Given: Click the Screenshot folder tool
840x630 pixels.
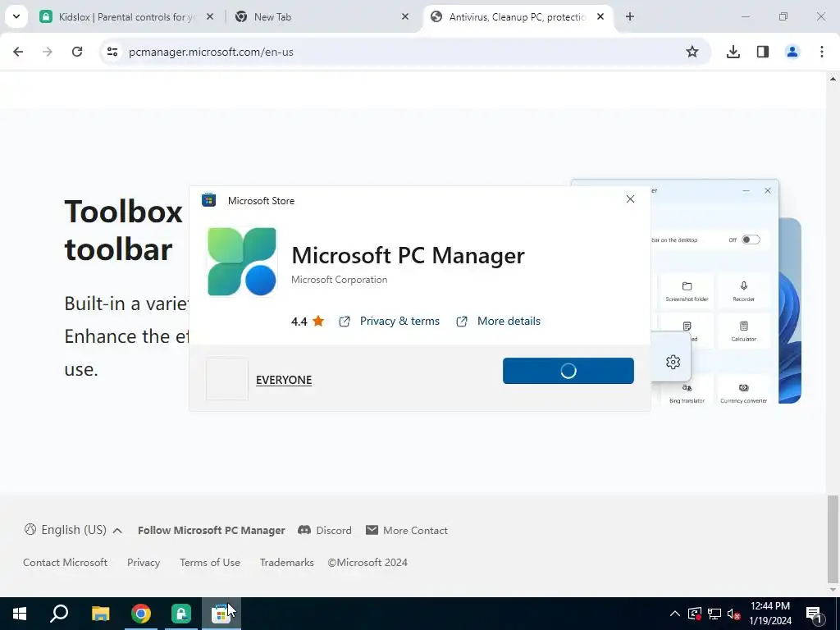Looking at the screenshot, I should click(x=687, y=291).
